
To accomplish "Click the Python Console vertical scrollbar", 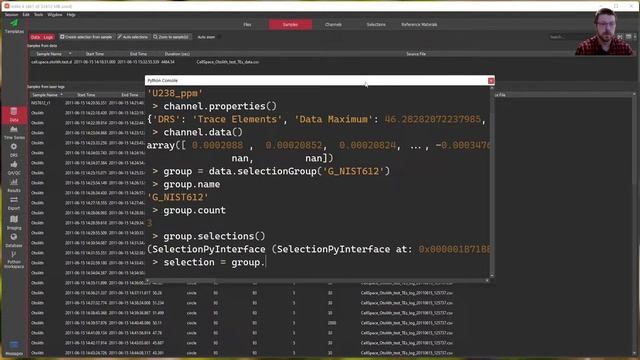I will pos(492,182).
